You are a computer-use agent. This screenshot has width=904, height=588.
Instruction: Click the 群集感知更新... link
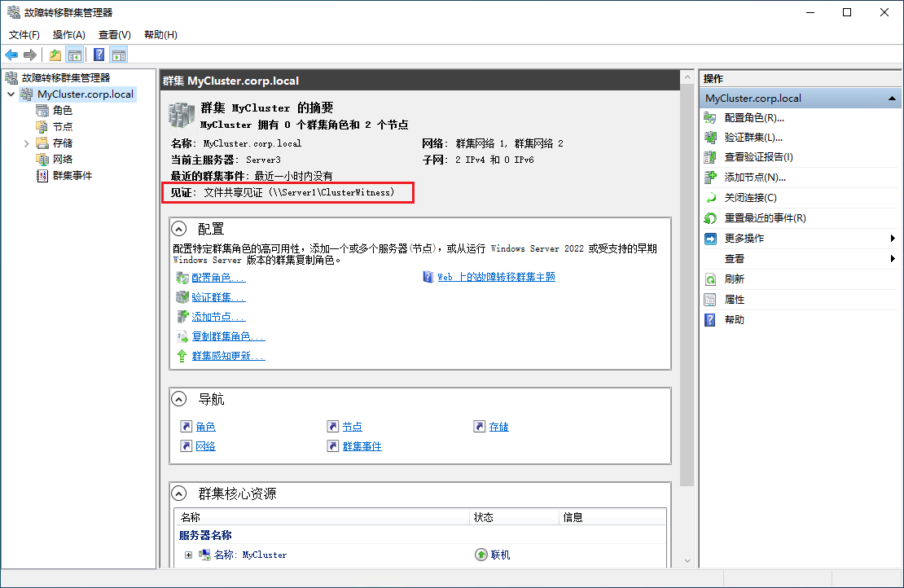pyautogui.click(x=228, y=356)
